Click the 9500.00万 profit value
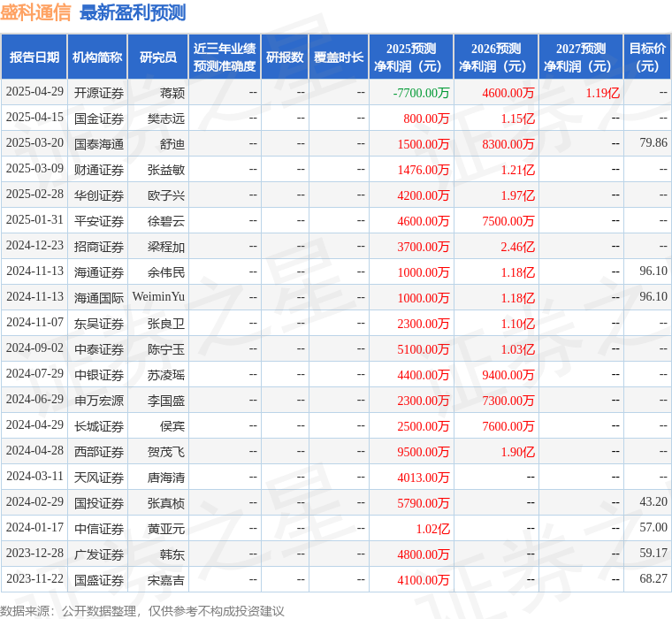This screenshot has width=672, height=619. tap(424, 452)
